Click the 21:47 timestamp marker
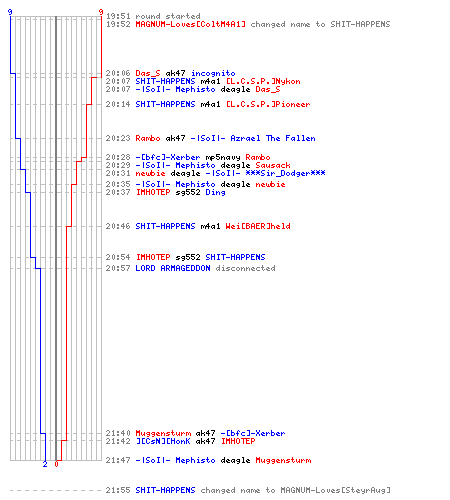Screen dimensions: 450x500 click(118, 460)
